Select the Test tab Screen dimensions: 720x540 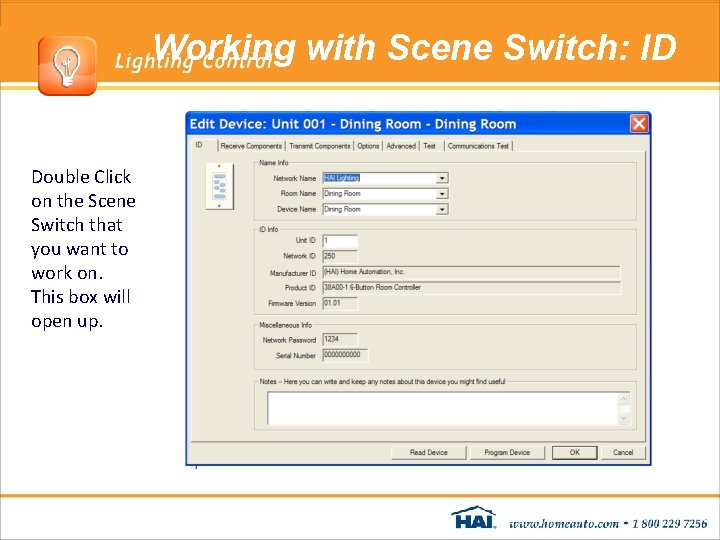tap(430, 146)
